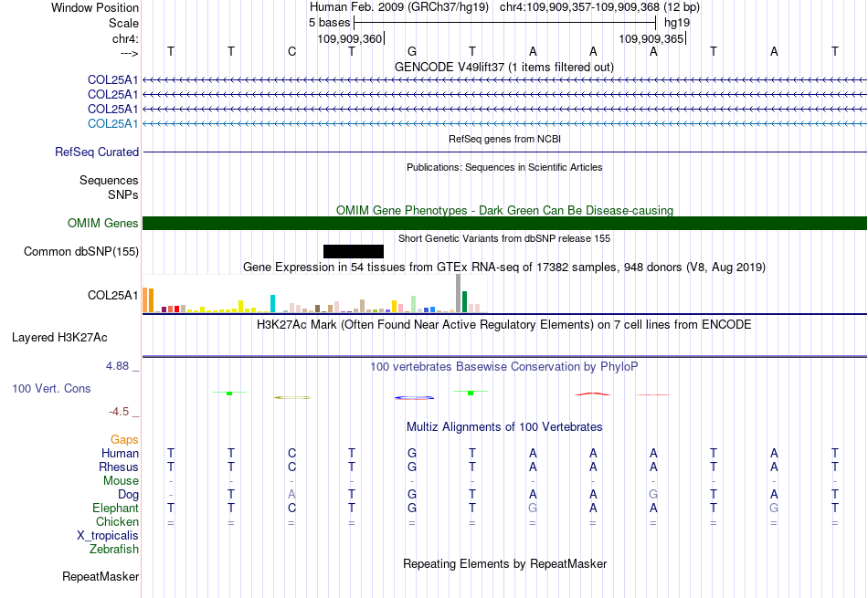Click the gray G mismatch in Dog row
This screenshot has width=868, height=598.
pos(653,495)
